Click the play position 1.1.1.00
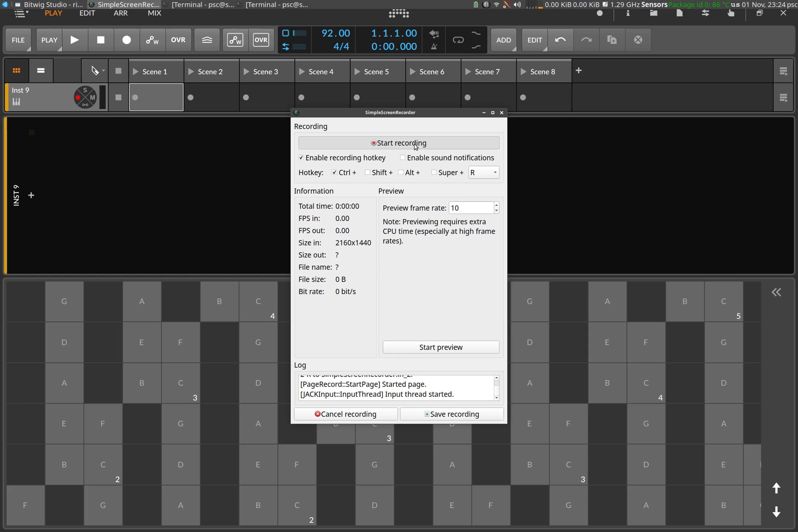Viewport: 798px width, 532px height. click(394, 33)
